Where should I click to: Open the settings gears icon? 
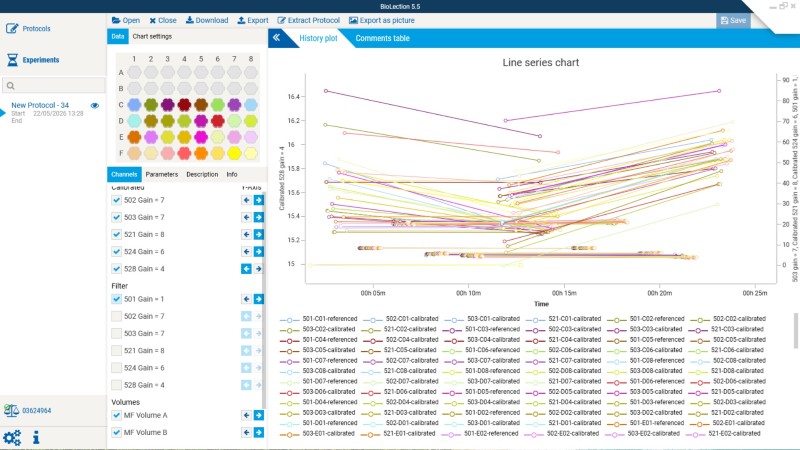(12, 438)
